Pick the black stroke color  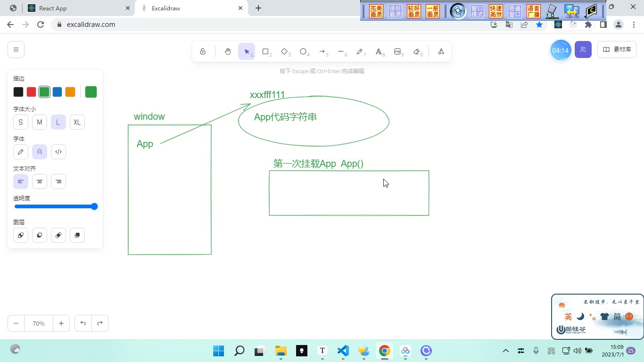coord(18,92)
